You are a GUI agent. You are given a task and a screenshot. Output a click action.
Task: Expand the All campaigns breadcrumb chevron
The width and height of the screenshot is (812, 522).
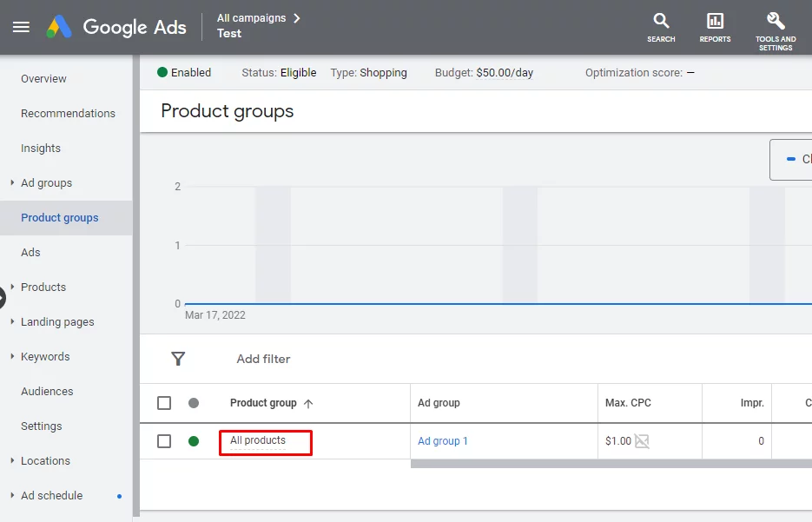pos(297,18)
